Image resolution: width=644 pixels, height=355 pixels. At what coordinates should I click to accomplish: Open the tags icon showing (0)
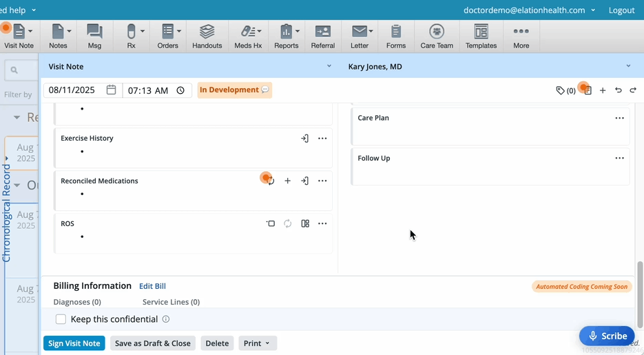(565, 90)
